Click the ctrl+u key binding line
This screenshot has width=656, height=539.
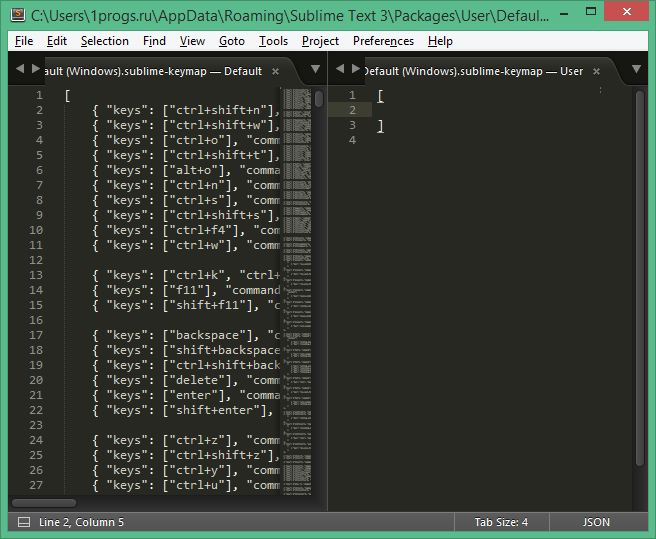pyautogui.click(x=186, y=485)
